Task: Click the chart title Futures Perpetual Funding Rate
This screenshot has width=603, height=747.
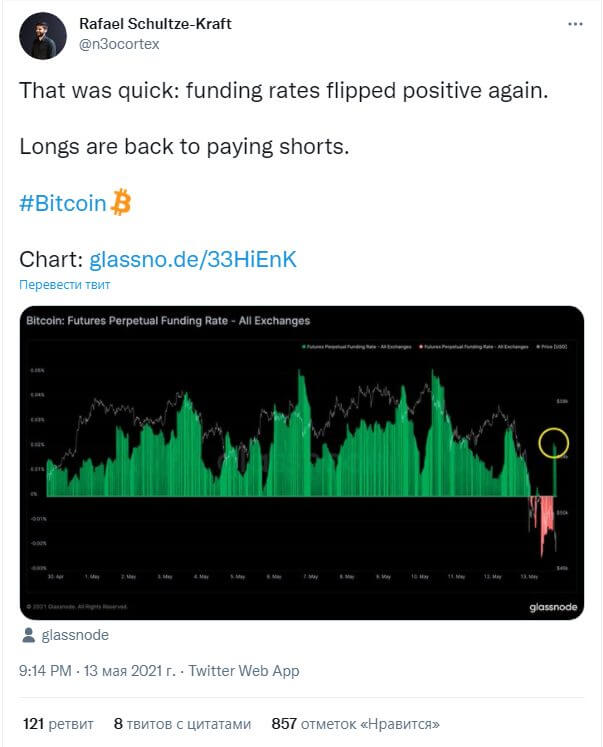Action: pyautogui.click(x=168, y=321)
